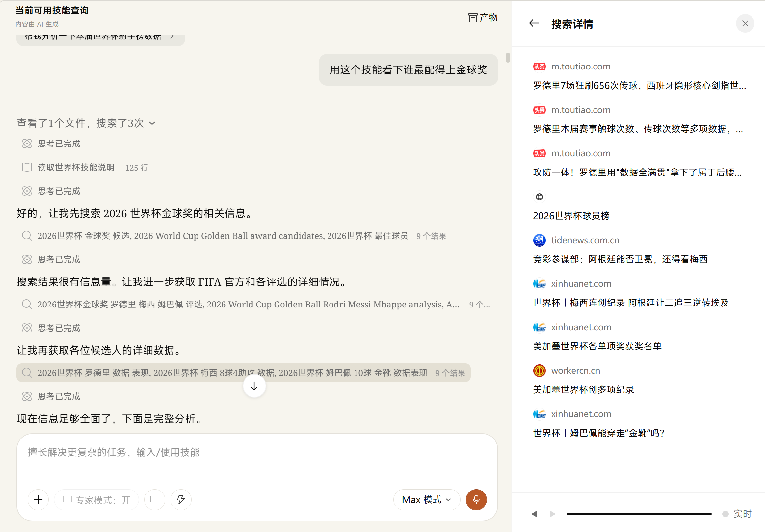The height and width of the screenshot is (532, 765).
Task: Select highlighted search step 罗德里 数据 表现
Action: click(244, 372)
